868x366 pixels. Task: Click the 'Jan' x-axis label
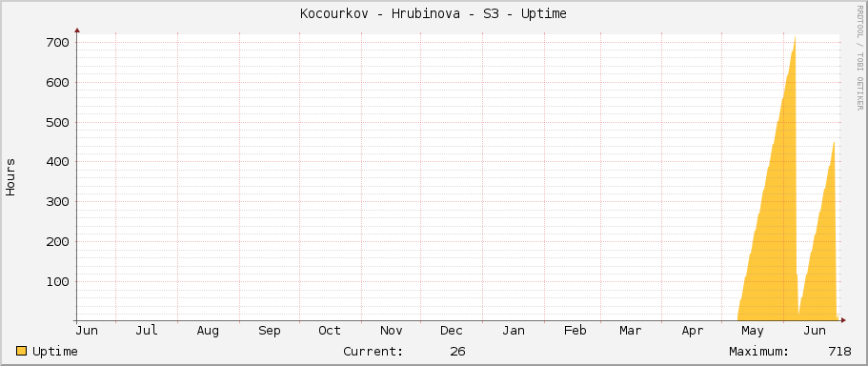coord(514,331)
